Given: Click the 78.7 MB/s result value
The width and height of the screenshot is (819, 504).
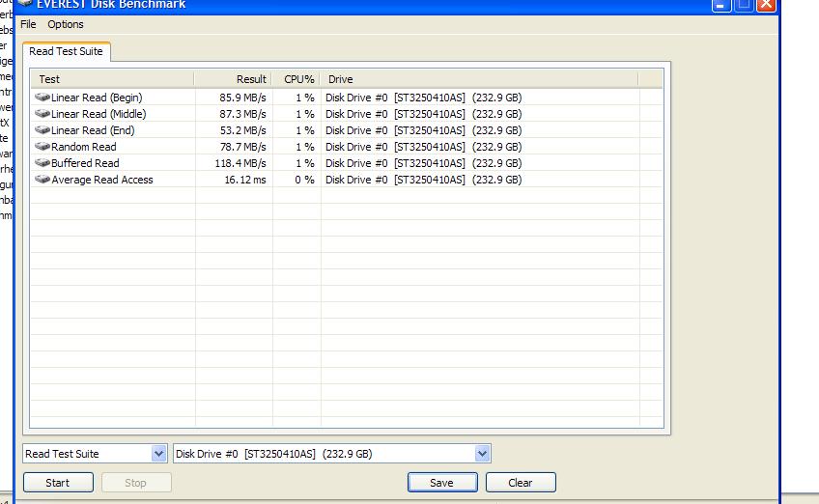Looking at the screenshot, I should tap(242, 147).
